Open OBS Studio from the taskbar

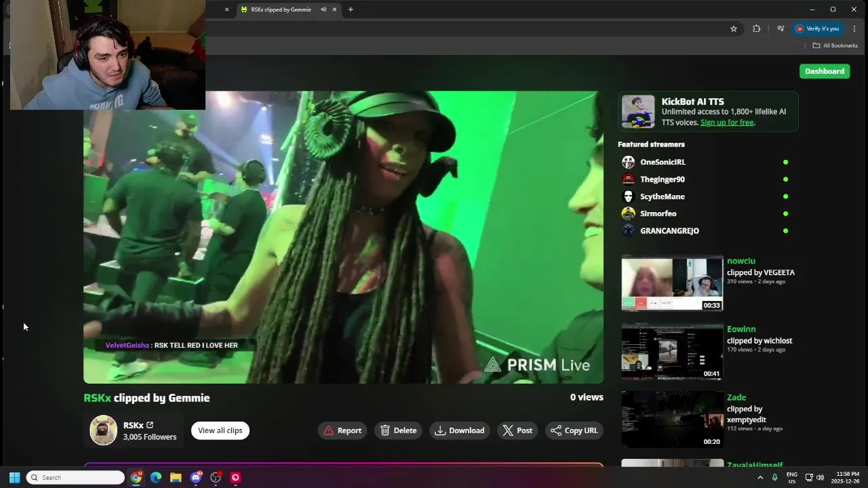(x=216, y=478)
